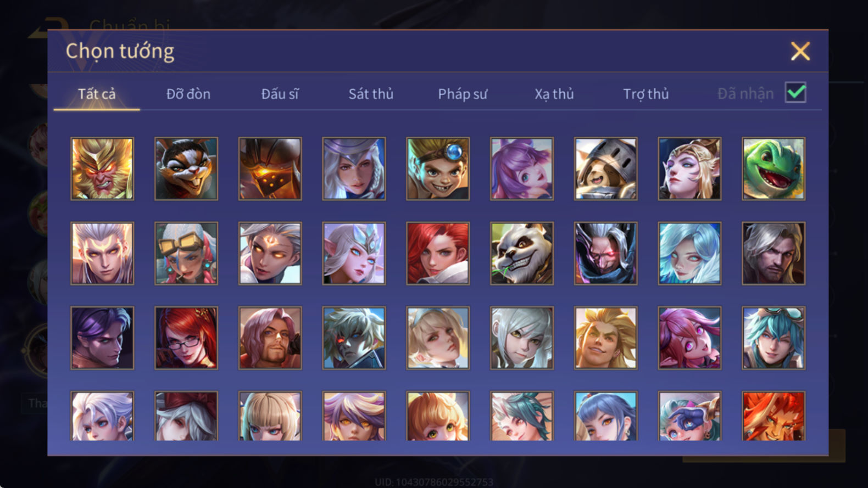The image size is (868, 488).
Task: Select the dark armored glowing-mask hero
Action: click(270, 169)
